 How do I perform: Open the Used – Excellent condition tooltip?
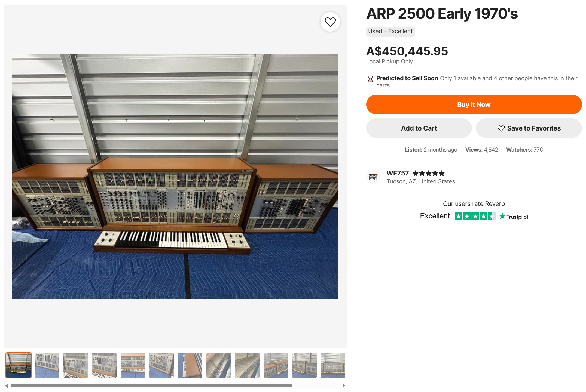click(390, 31)
